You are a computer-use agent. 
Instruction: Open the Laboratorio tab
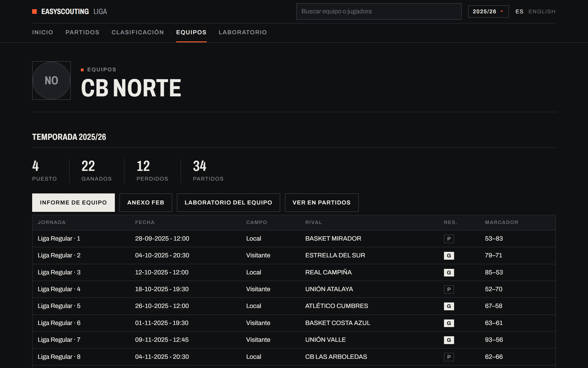[x=243, y=32]
